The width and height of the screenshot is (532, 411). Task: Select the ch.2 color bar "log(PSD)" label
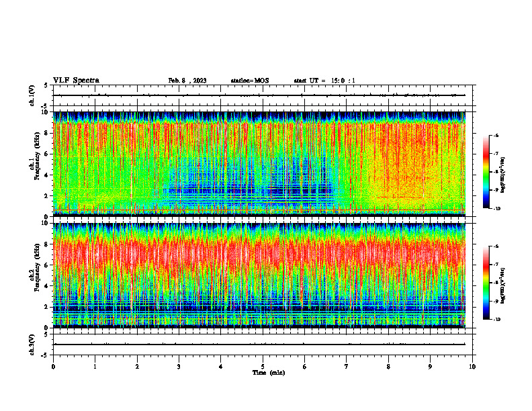(502, 285)
